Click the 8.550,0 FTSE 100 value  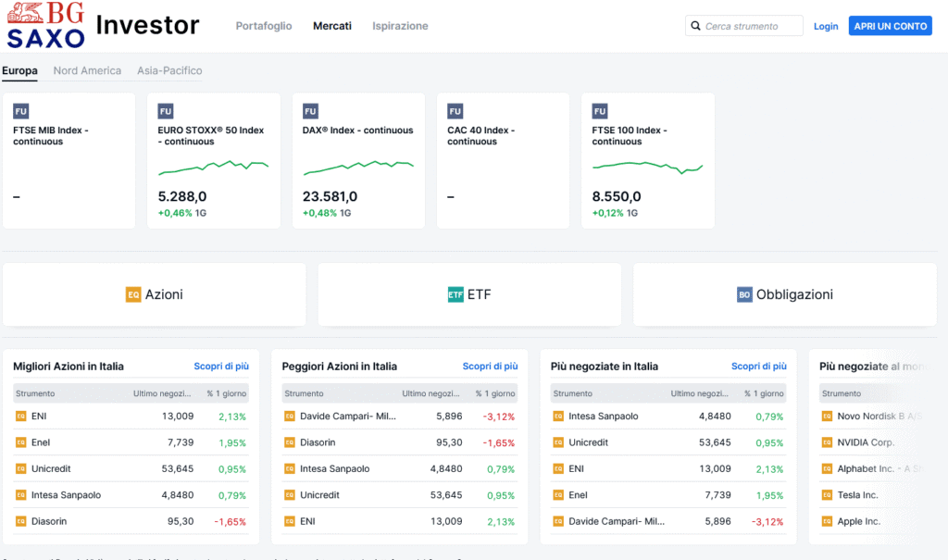[617, 196]
